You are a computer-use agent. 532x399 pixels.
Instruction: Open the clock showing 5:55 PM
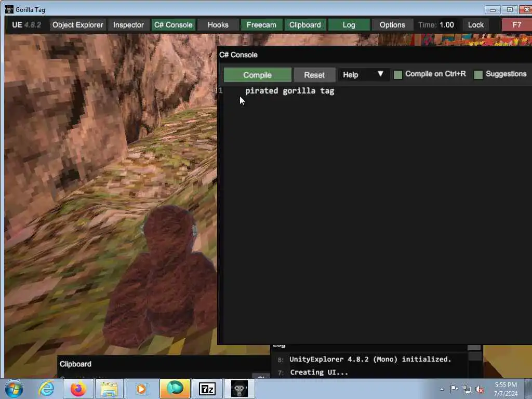tap(506, 389)
